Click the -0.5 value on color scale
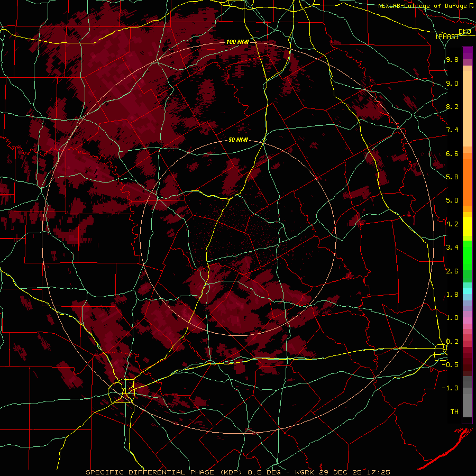 [x=450, y=364]
